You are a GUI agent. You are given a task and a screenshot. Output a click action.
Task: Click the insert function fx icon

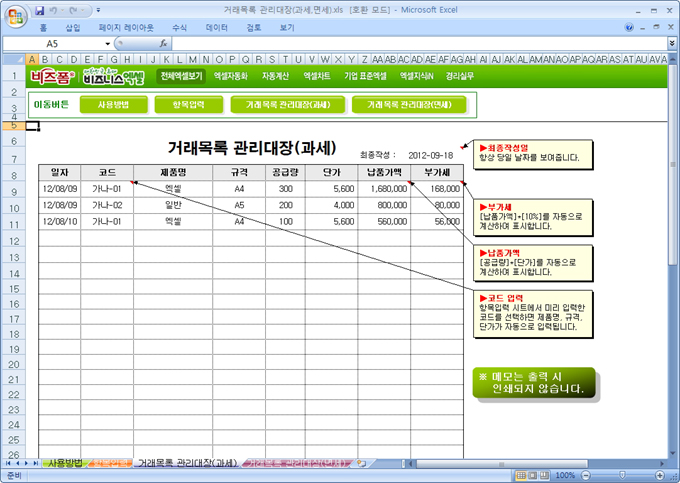tap(163, 44)
